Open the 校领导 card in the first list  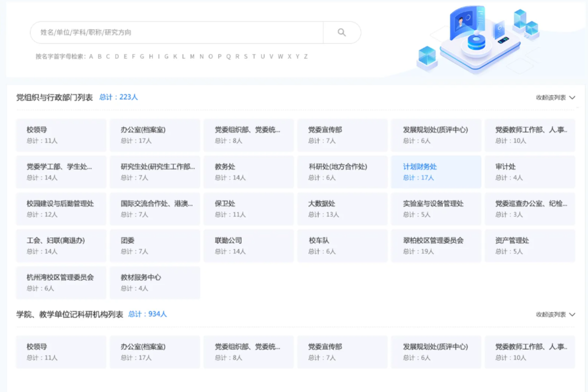tap(61, 135)
